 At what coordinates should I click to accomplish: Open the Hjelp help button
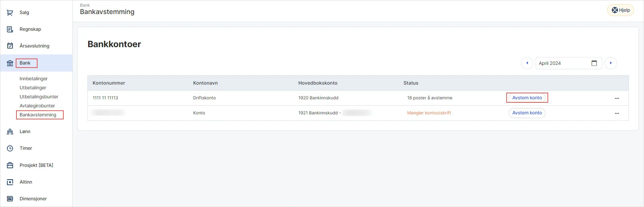tap(621, 10)
